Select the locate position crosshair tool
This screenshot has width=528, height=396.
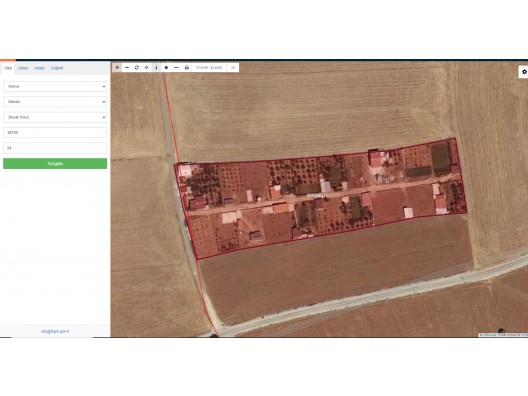(146, 67)
